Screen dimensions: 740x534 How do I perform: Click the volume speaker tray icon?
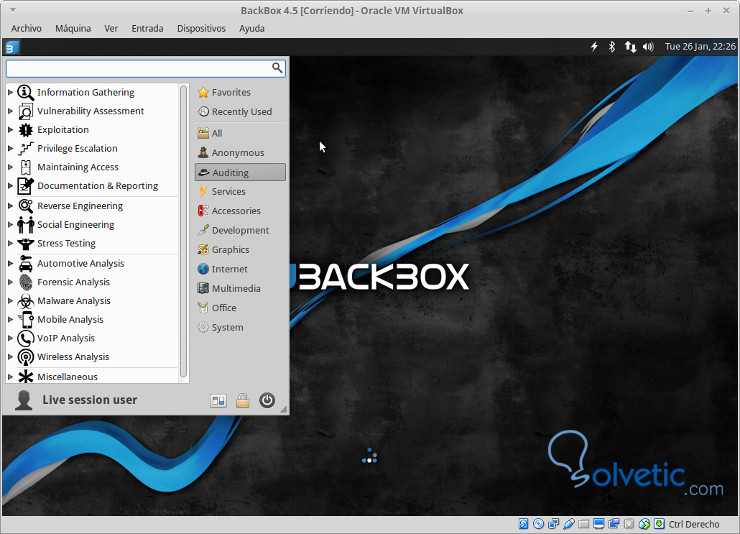[648, 46]
